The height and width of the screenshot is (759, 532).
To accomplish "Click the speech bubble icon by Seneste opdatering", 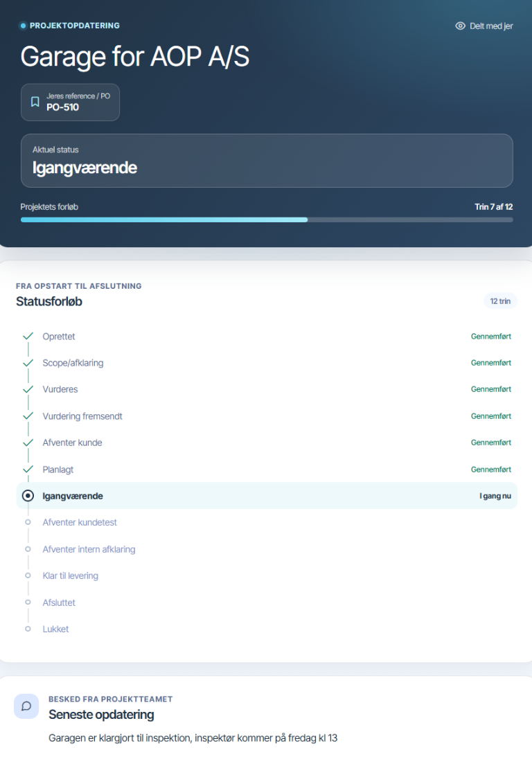I will click(26, 706).
